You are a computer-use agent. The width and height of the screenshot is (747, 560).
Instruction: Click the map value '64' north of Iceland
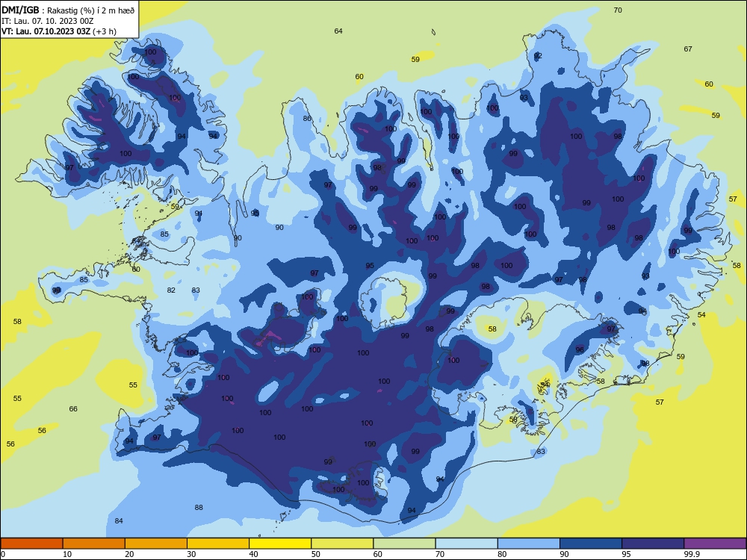point(338,31)
